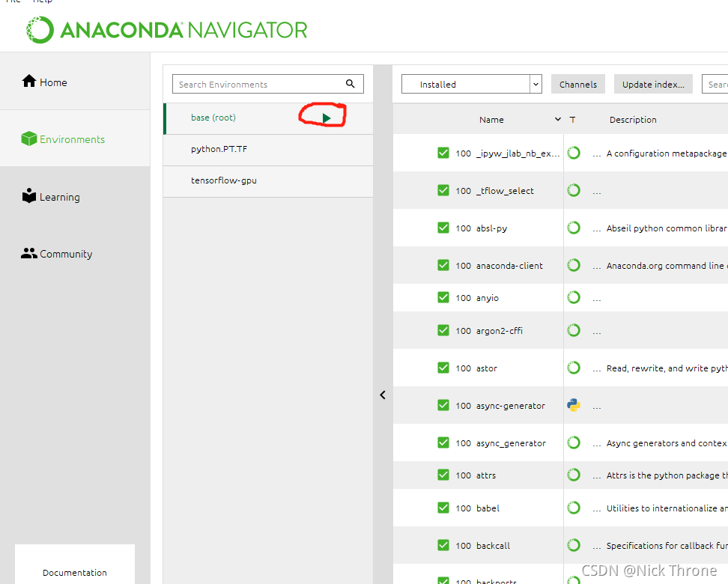728x584 pixels.
Task: Click the astor description text
Action: [667, 368]
